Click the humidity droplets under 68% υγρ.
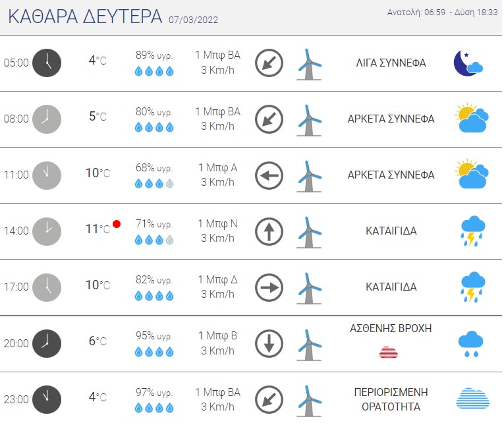 154,184
